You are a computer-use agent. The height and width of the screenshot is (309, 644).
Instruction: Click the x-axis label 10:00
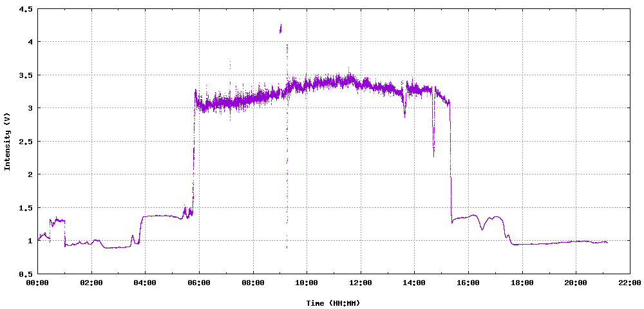click(307, 283)
